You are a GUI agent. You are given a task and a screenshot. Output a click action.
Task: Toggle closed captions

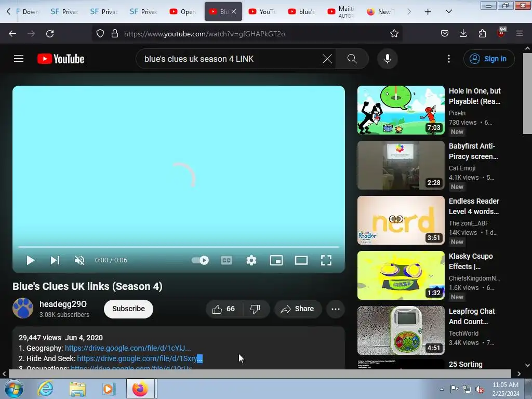(227, 260)
